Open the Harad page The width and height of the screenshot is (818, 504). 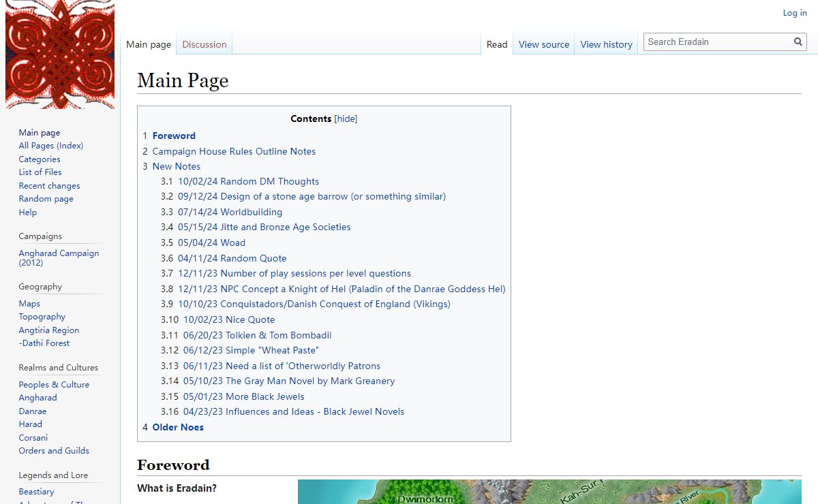pyautogui.click(x=31, y=424)
